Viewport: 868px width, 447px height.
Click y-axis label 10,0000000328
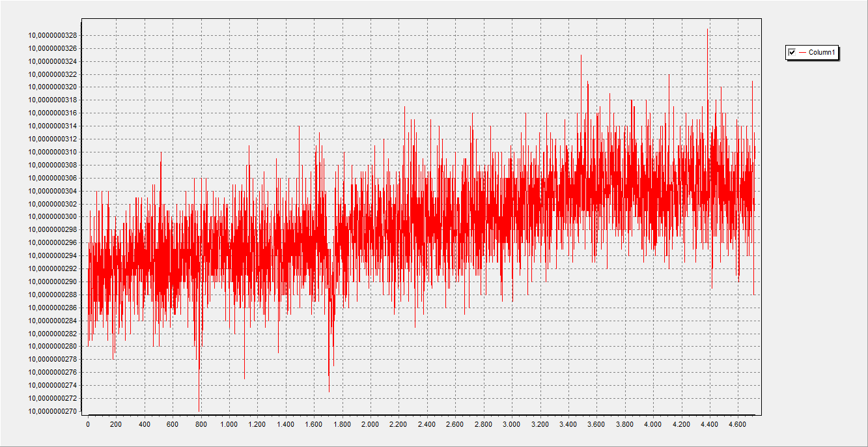point(53,35)
